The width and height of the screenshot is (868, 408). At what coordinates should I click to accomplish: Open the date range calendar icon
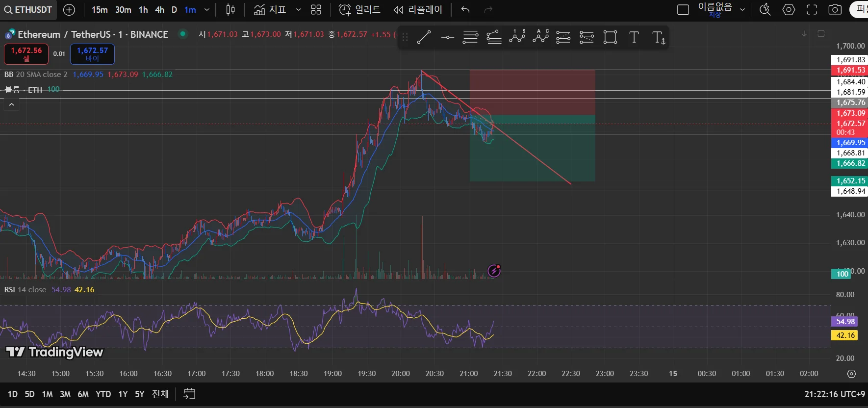point(189,394)
